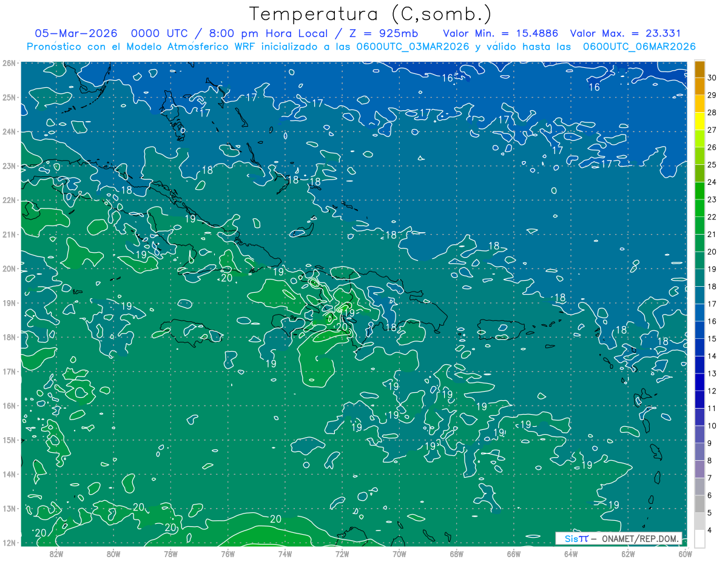
Task: Click longitude axis label "74W"
Action: (285, 554)
